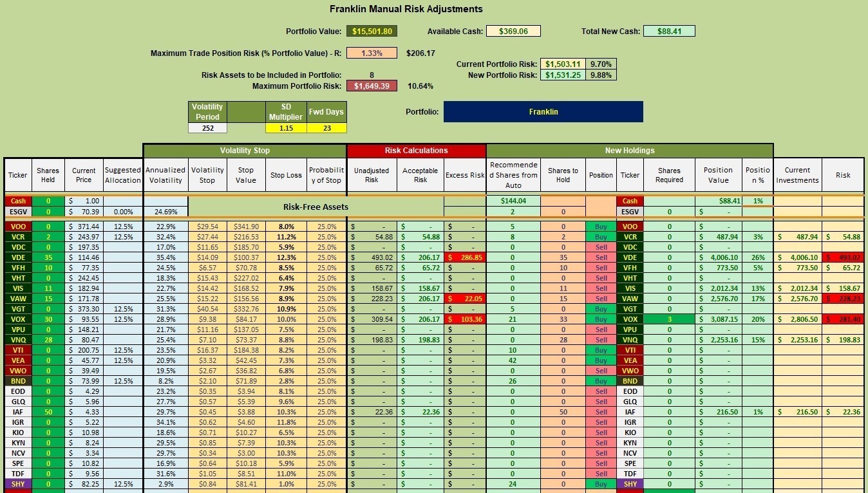Select the TDF stop loss 11.0%

point(286,474)
